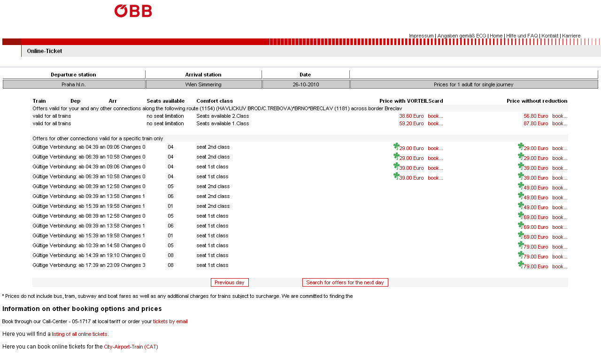Screen dimensions: 601x364
Task: Open the tickets by email link
Action: point(170,321)
